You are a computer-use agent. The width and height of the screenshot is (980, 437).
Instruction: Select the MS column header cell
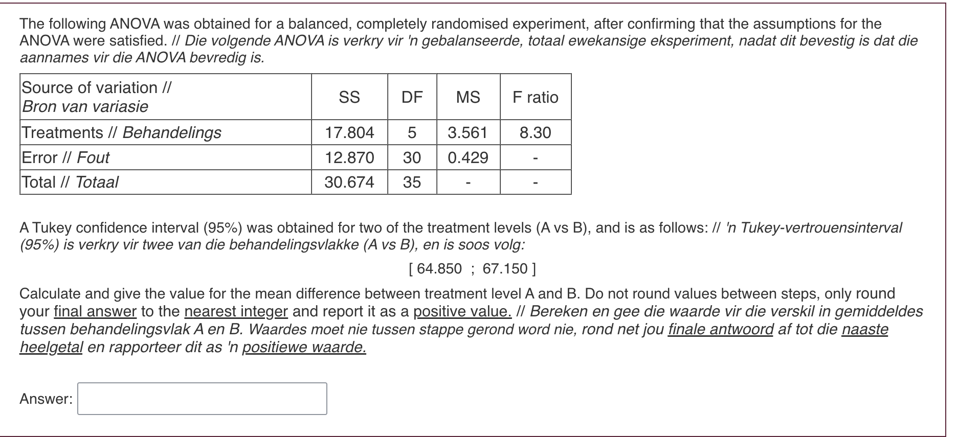point(468,97)
